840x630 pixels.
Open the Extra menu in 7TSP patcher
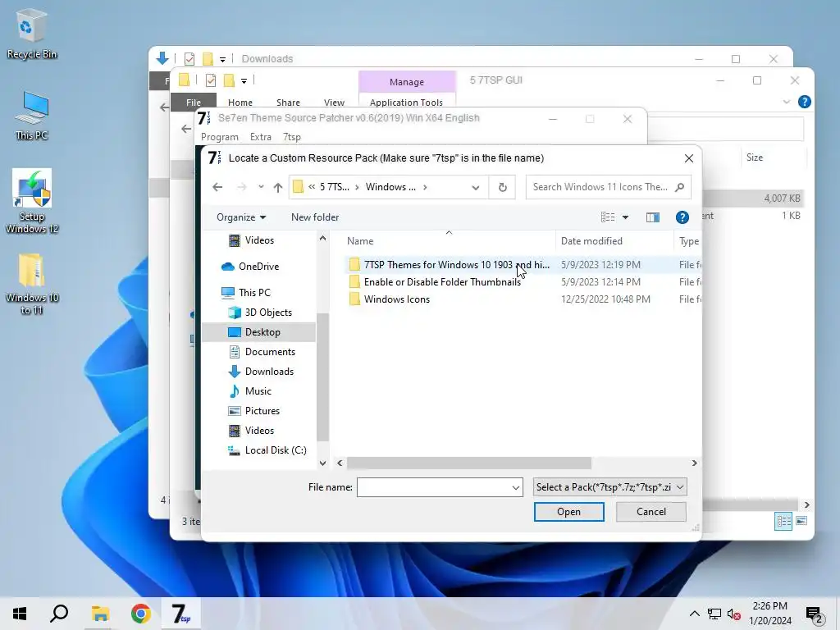click(x=260, y=137)
